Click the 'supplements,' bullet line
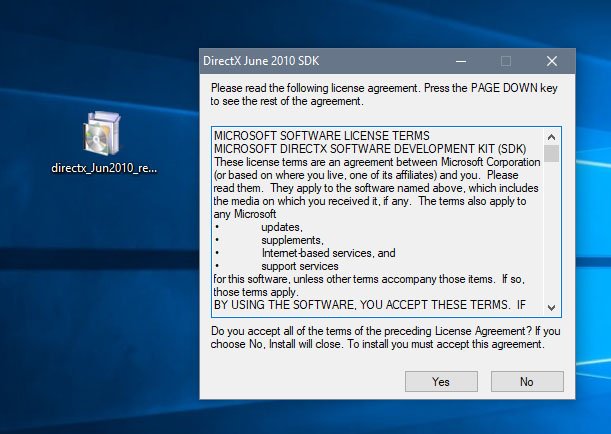The image size is (611, 434). click(292, 240)
